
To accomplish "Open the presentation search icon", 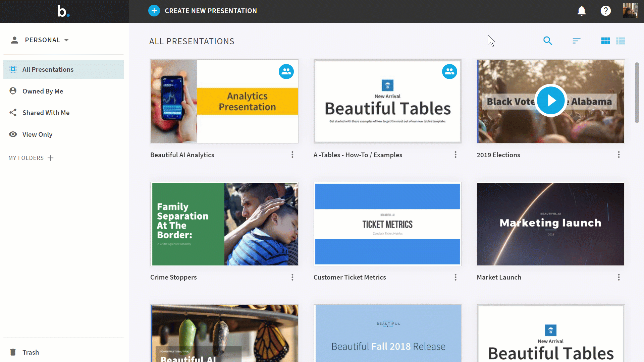I will click(x=547, y=41).
